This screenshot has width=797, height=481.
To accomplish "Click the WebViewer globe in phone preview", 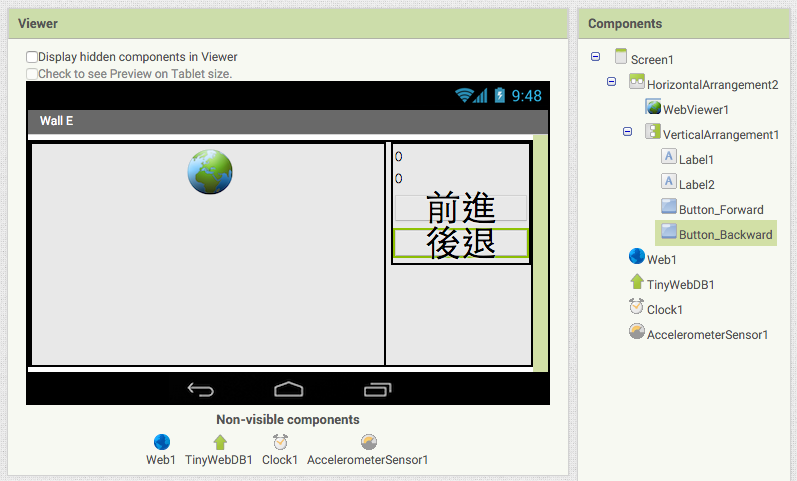I will pos(210,172).
